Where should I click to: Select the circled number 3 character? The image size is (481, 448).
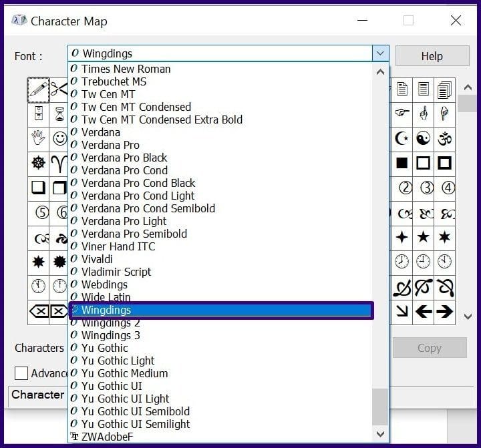coord(424,188)
